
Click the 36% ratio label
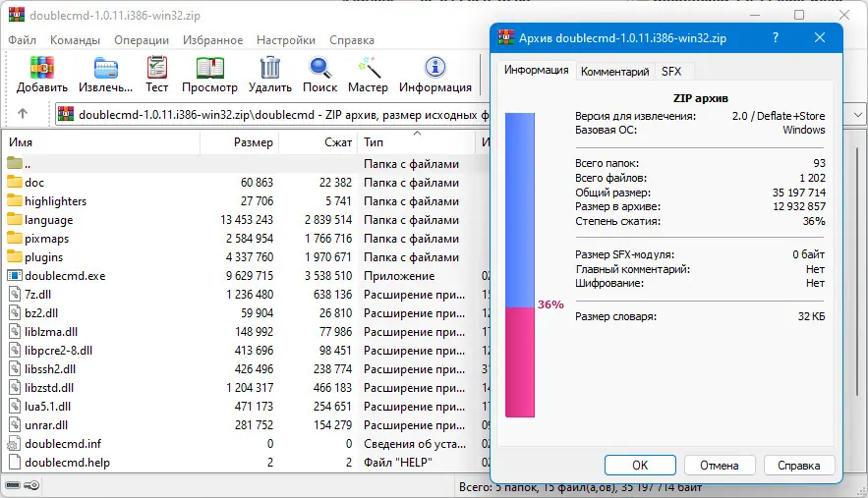click(x=550, y=304)
